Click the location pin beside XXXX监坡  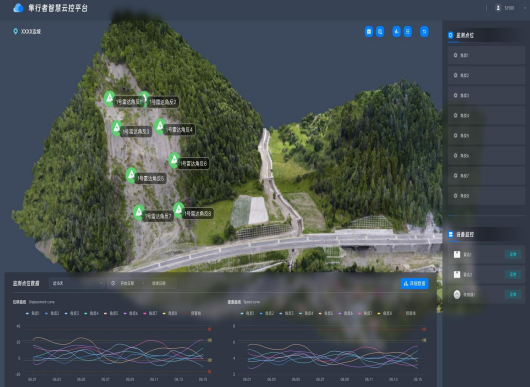point(15,31)
